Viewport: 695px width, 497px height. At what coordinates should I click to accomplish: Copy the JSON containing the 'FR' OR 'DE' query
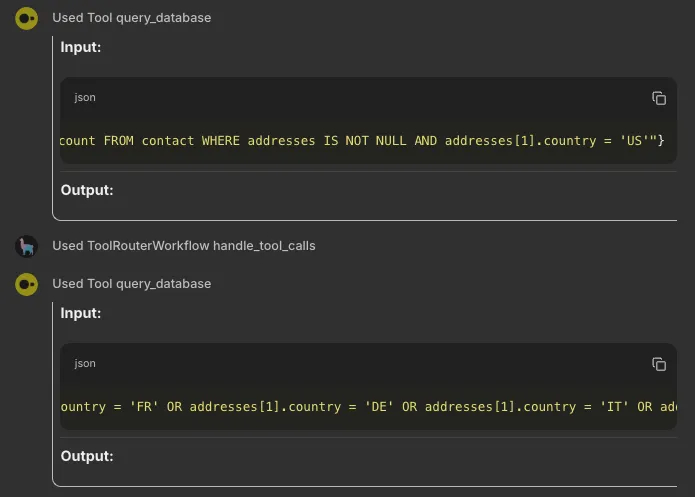(659, 364)
